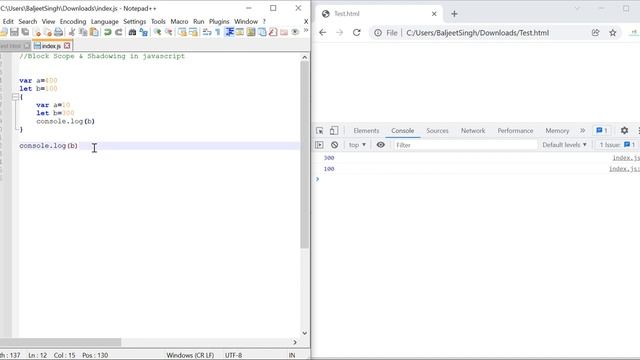The image size is (640, 360).
Task: Open a new Chrome tab with plus
Action: click(454, 14)
